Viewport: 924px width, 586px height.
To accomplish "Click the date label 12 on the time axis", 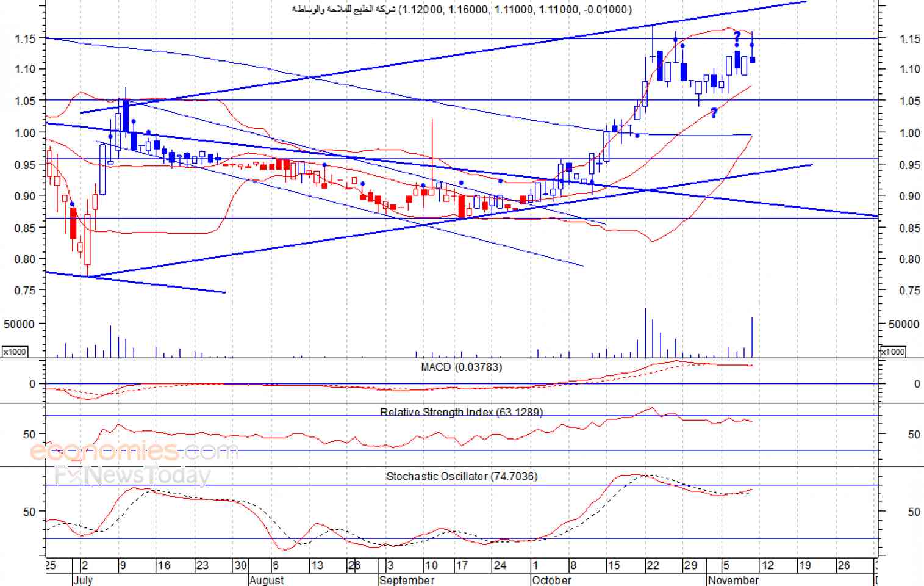I will point(767,565).
